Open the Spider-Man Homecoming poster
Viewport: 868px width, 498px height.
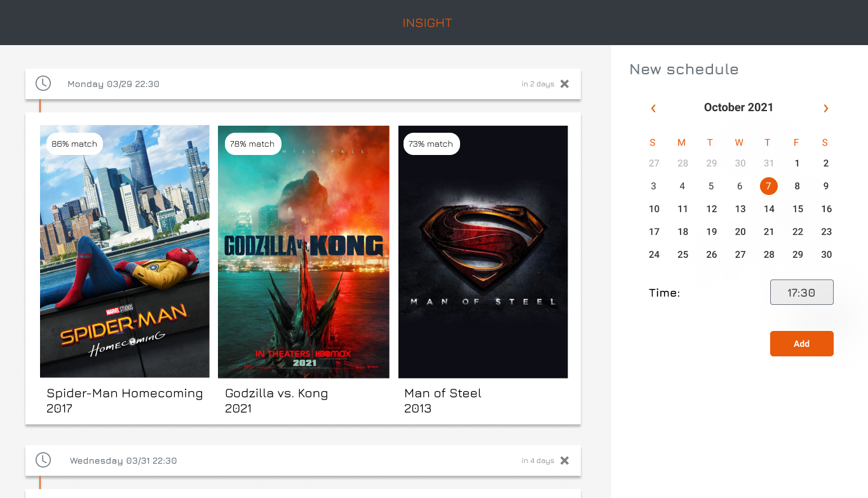125,252
